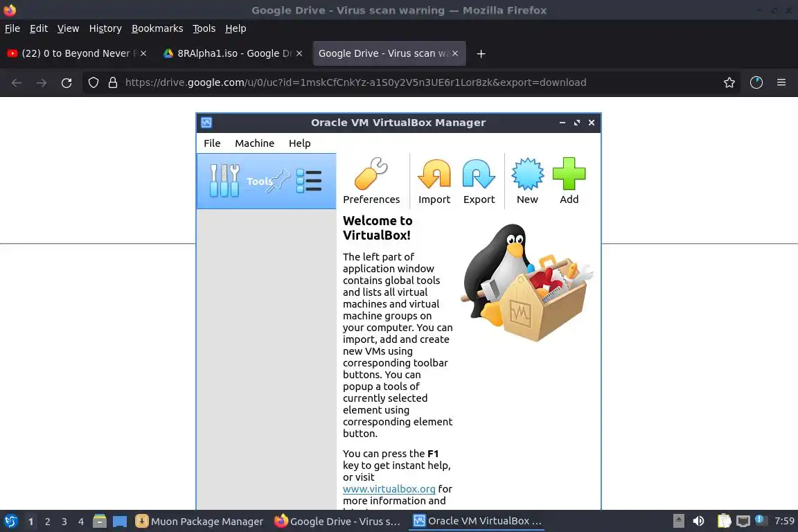Screen dimensions: 798x532
Task: Open the File menu in VirtualBox Manager
Action: tap(212, 143)
